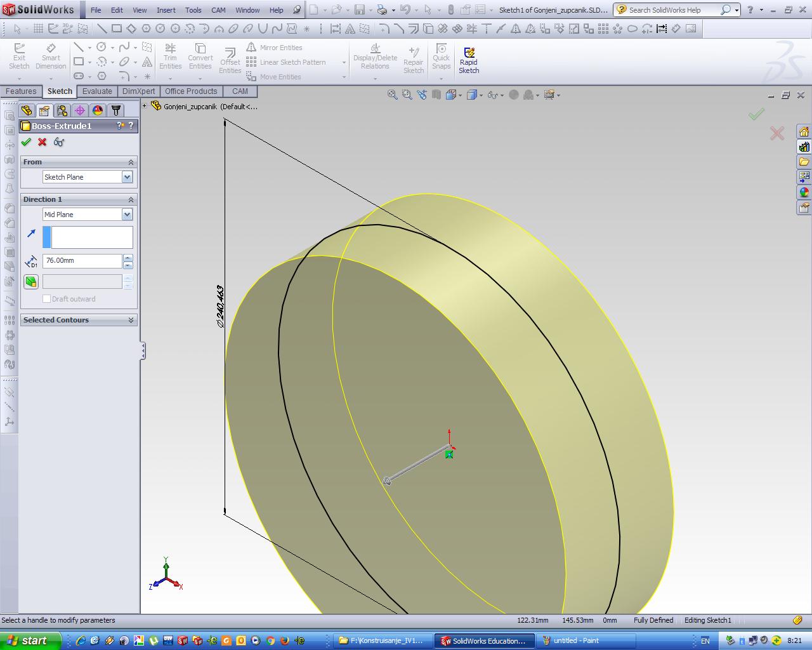The height and width of the screenshot is (650, 812).
Task: Toggle the Draft On/Off button
Action: click(x=31, y=282)
